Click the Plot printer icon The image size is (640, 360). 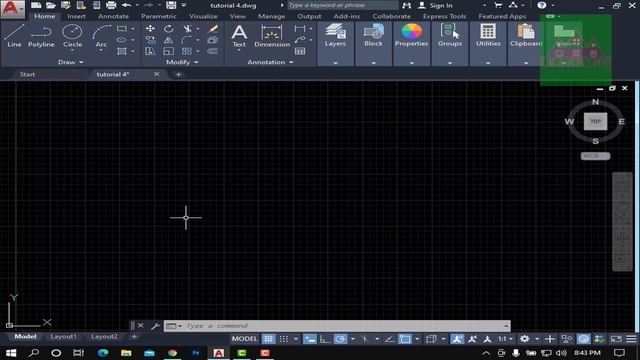coord(111,5)
